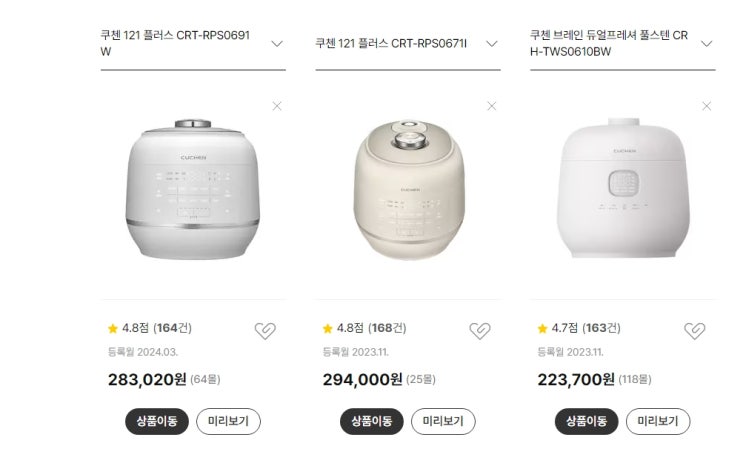Viewport: 743px width, 466px height.
Task: Expand the CRH-TWS0610BW product dropdown
Action: coord(707,44)
